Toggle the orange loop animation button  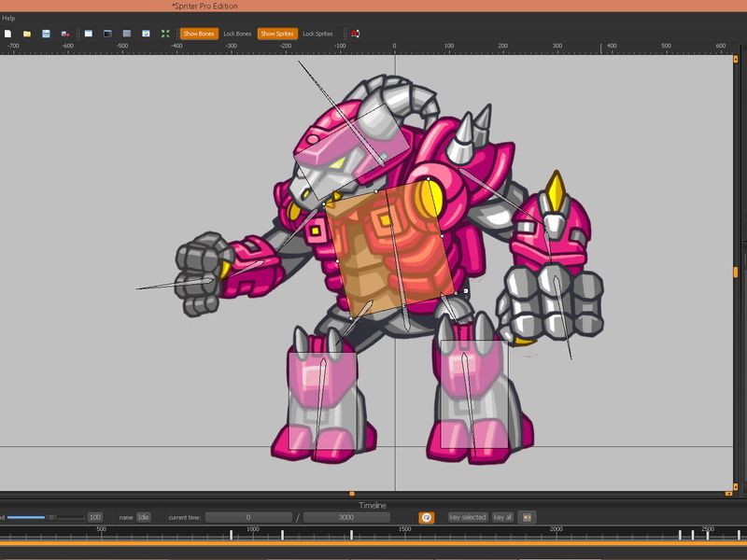point(427,518)
